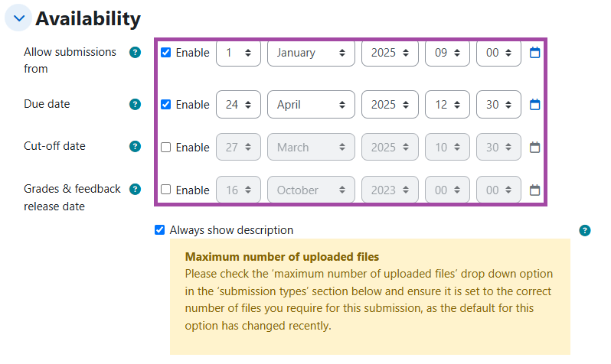Screen dimensions: 611x364
Task: Open help for Grades & feedback release date
Action: tap(135, 189)
